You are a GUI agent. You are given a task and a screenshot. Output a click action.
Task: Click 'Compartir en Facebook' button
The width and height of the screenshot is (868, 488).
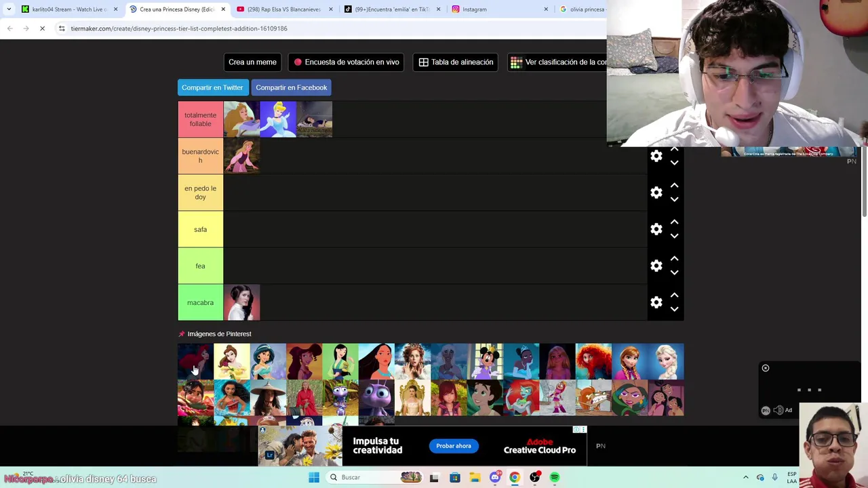pos(292,87)
